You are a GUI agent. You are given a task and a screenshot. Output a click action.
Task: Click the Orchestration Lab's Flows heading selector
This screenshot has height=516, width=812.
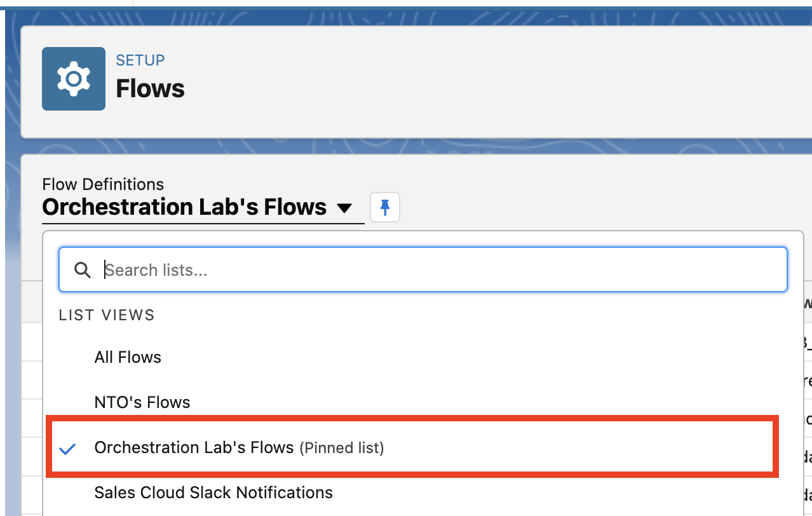click(x=184, y=207)
